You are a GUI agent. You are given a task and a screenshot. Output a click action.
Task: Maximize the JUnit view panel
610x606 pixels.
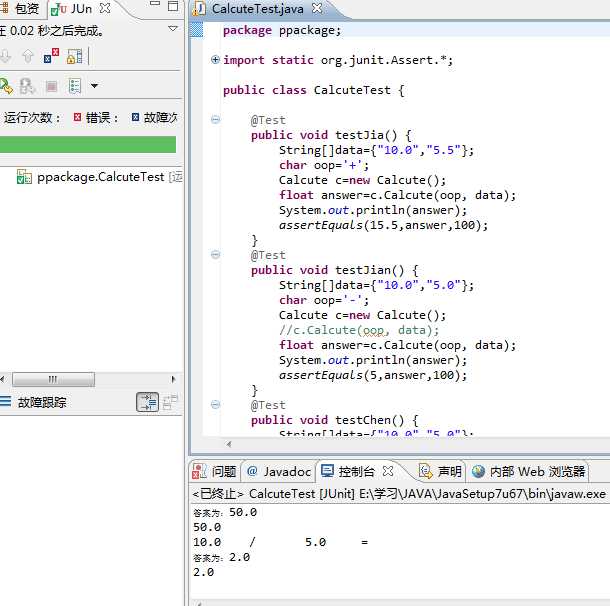point(173,6)
